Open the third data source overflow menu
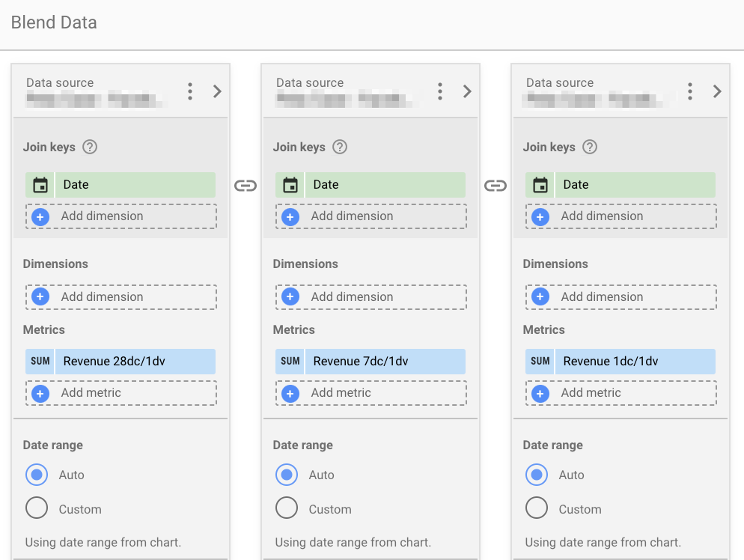744x560 pixels. click(689, 91)
